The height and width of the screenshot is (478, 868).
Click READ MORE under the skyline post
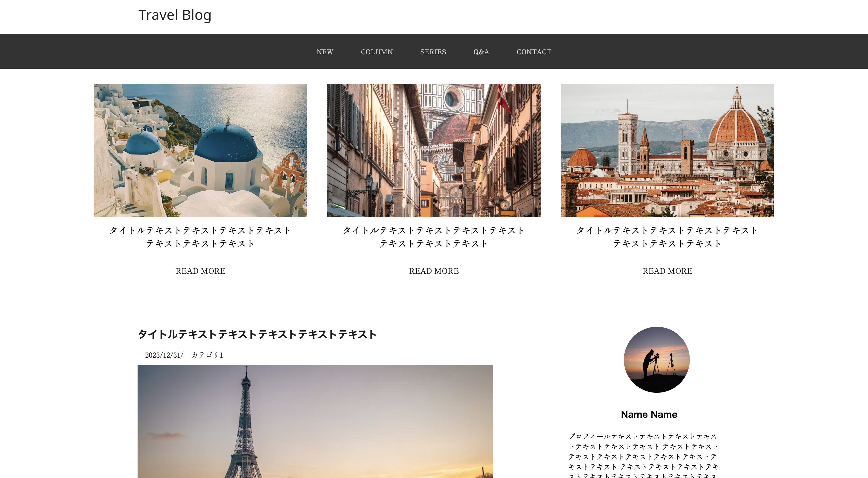(x=667, y=271)
